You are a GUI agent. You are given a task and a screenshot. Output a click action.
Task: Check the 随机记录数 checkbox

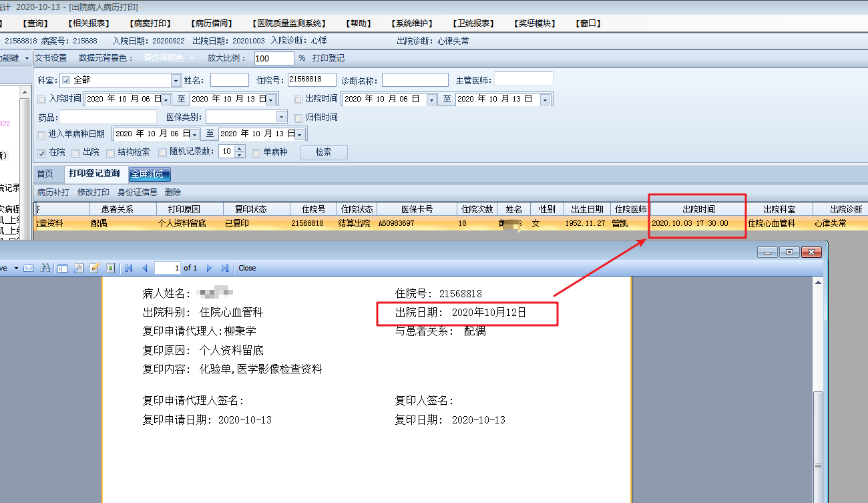coord(163,152)
